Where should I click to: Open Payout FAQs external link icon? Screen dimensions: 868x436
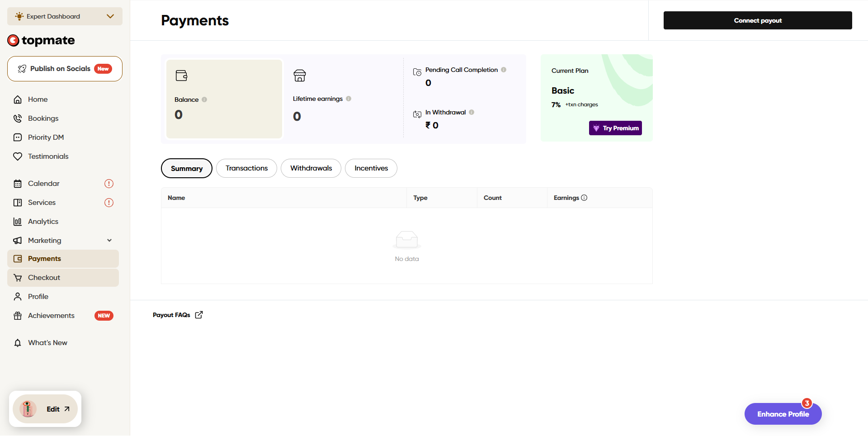[x=199, y=315]
